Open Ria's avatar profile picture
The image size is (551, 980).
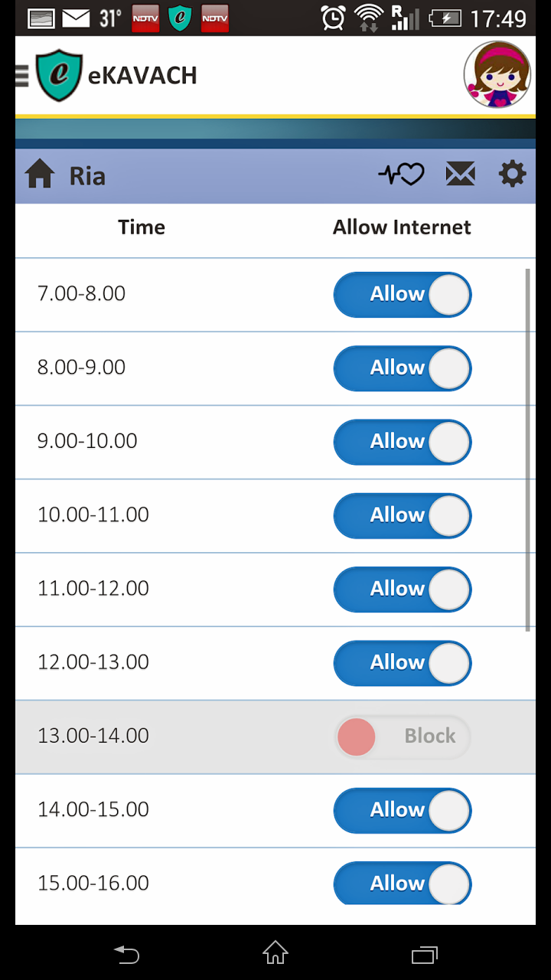[497, 75]
